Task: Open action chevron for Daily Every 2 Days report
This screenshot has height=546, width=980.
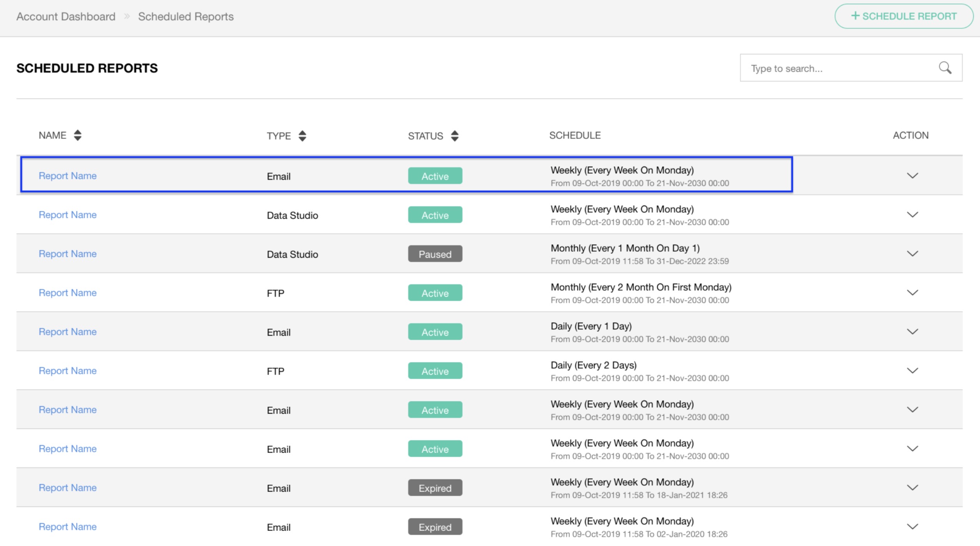Action: [912, 370]
